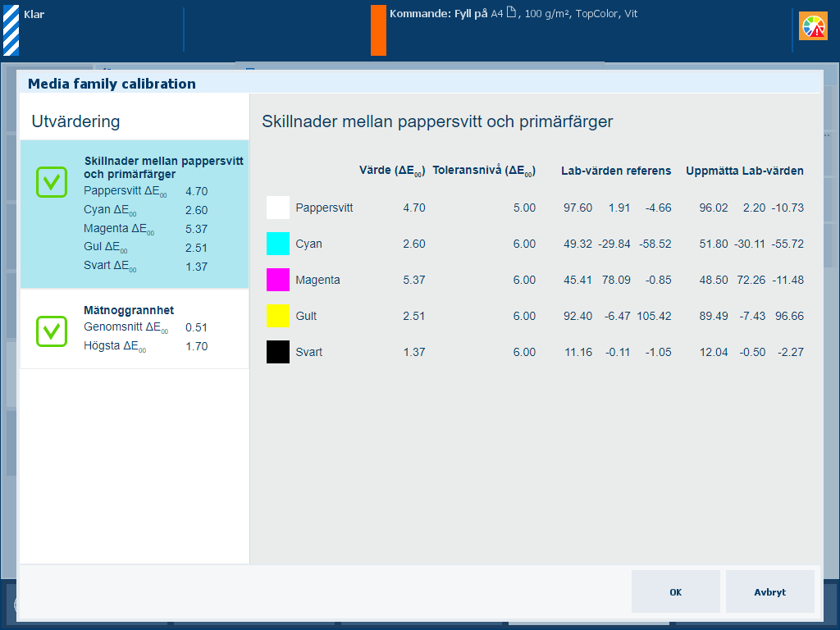Click Magenta value 5.37 in table
Image resolution: width=840 pixels, height=630 pixels.
tap(414, 280)
